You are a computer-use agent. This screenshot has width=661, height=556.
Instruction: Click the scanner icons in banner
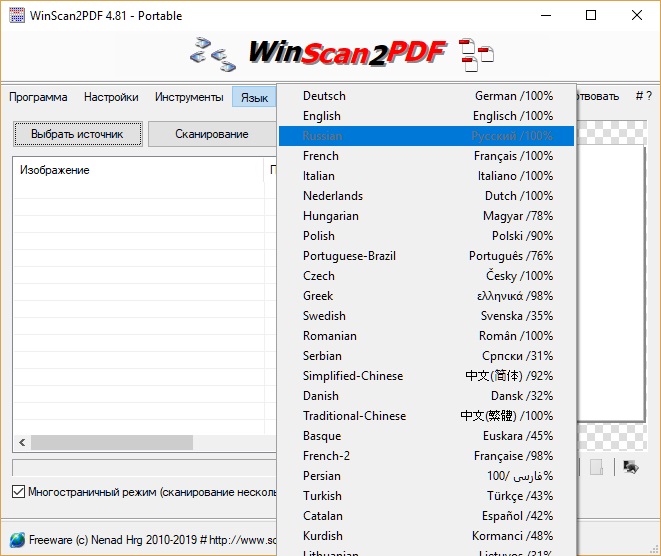[x=213, y=54]
